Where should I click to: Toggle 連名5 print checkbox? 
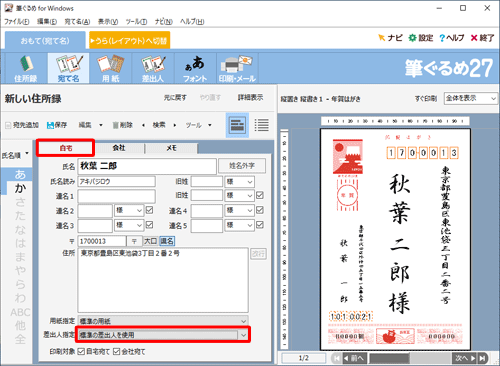click(x=260, y=225)
